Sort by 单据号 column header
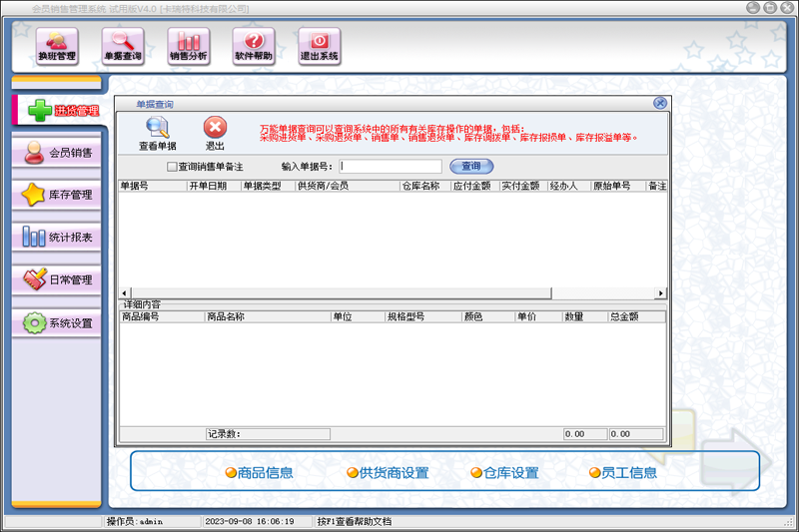 (x=153, y=186)
